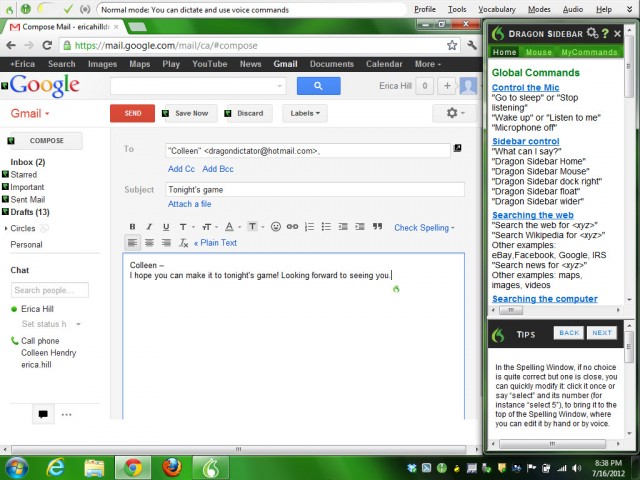Open the Google search box dropdown arrow
Viewport: 640px width, 480px height.
click(x=280, y=86)
